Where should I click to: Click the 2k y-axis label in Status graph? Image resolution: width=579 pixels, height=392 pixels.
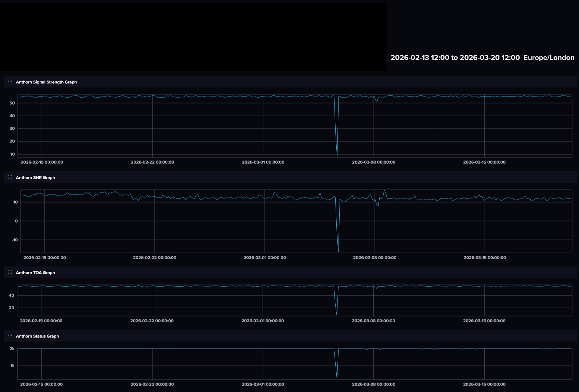(x=12, y=349)
